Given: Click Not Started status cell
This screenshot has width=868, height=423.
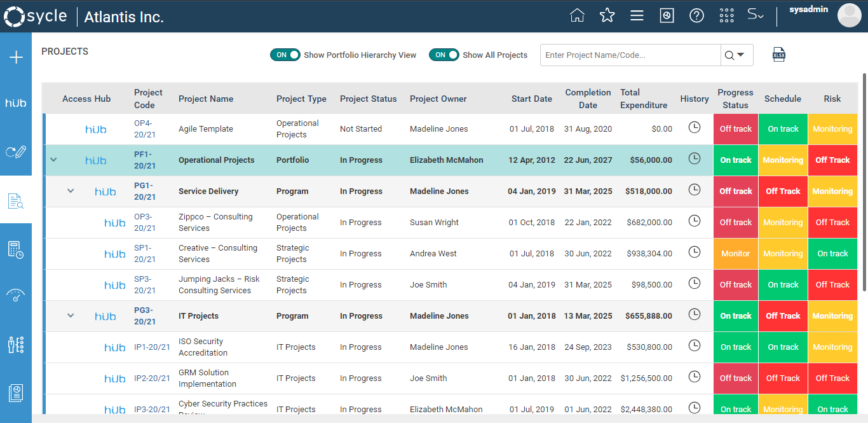Looking at the screenshot, I should point(361,129).
